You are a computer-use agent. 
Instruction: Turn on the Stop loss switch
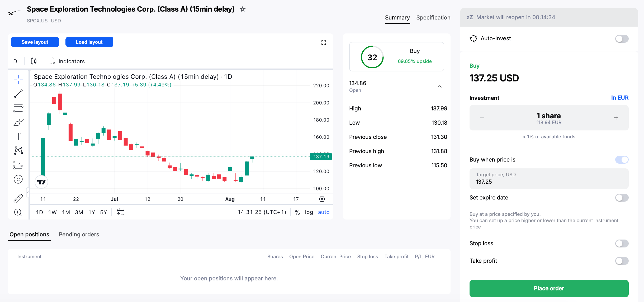(x=622, y=243)
